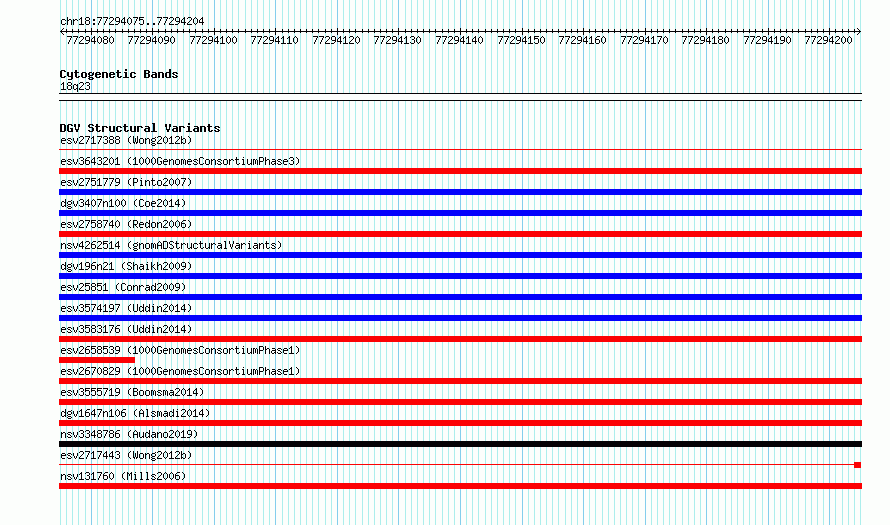The height and width of the screenshot is (525, 890).
Task: Click ruler position 77294120
Action: click(337, 40)
